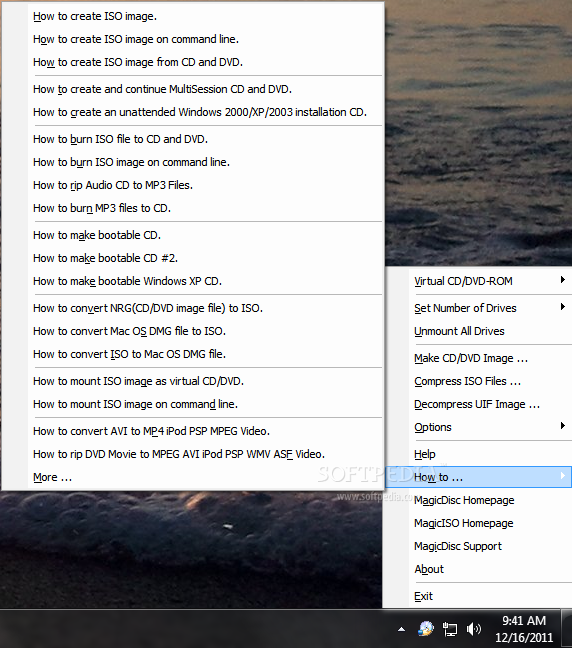Choose Make CD/DVD Image ...

(479, 358)
